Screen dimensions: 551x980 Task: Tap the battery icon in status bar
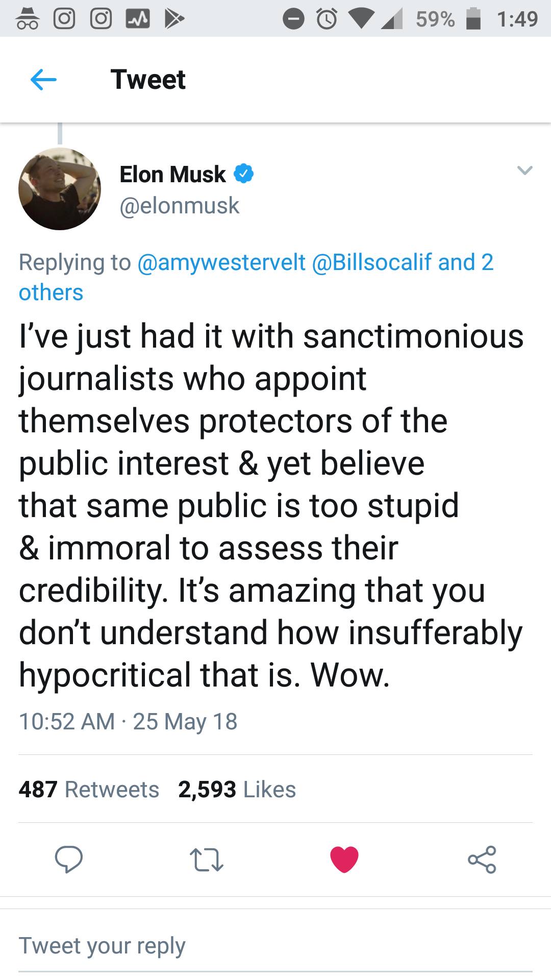click(x=473, y=19)
